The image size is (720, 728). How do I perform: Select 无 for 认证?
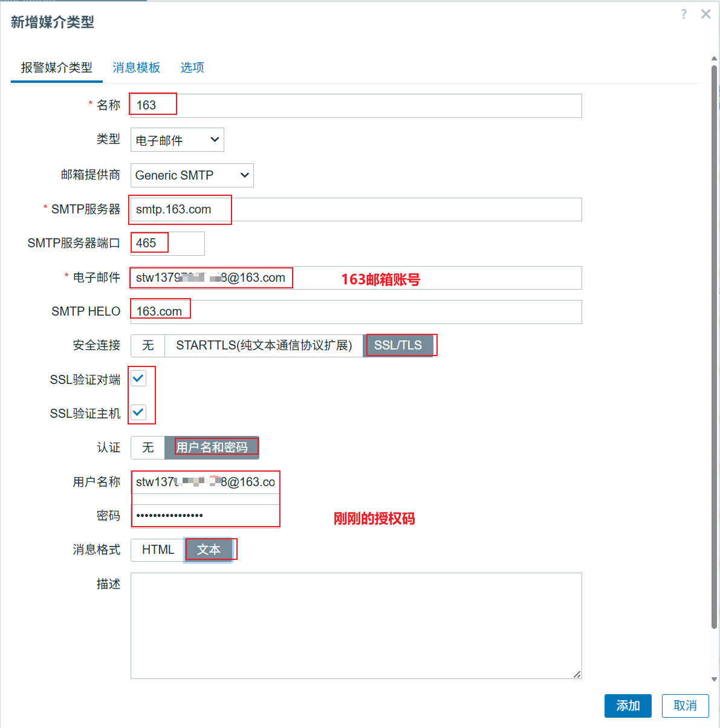click(x=148, y=447)
